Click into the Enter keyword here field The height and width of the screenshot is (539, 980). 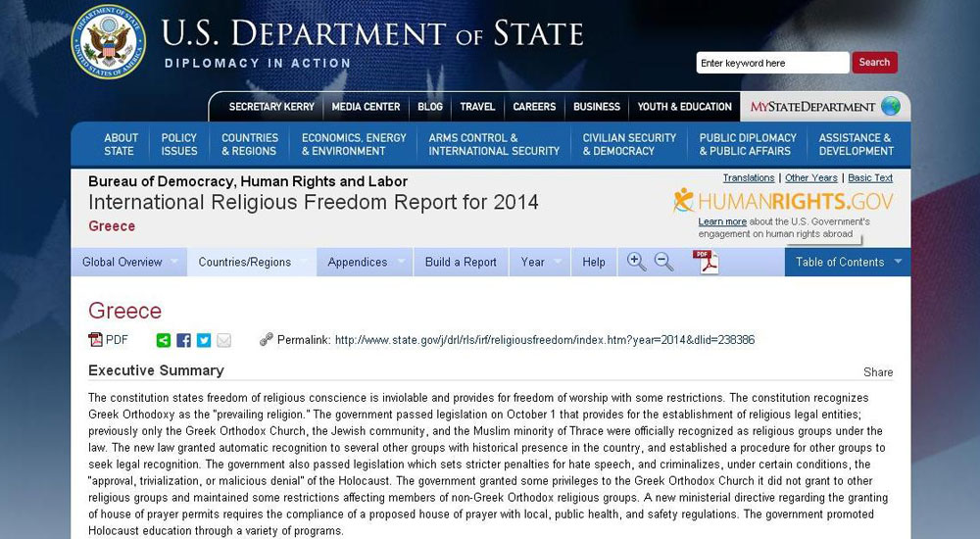pos(772,63)
